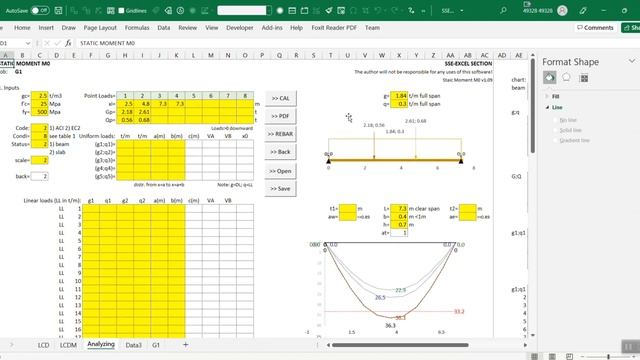The image size is (640, 360).
Task: Click the scale= input cell
Action: 40,160
